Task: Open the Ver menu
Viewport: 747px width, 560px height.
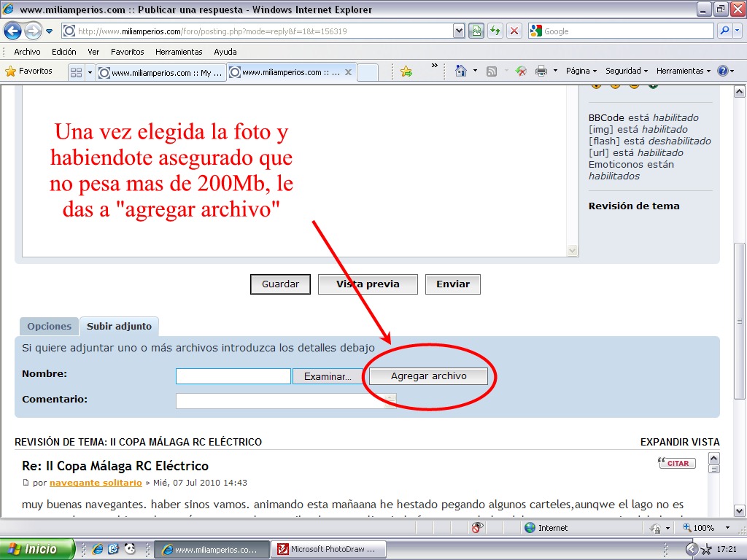Action: [93, 52]
